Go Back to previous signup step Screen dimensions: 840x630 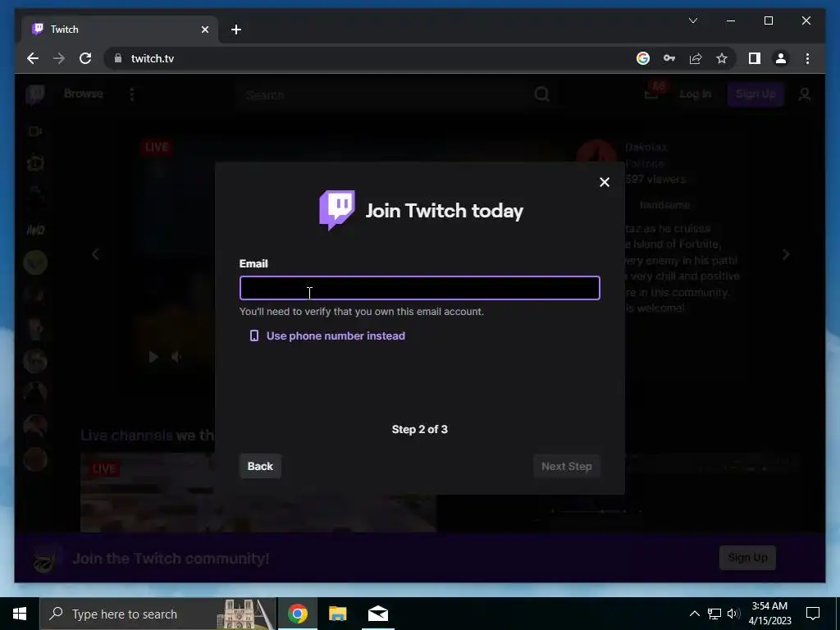point(260,466)
